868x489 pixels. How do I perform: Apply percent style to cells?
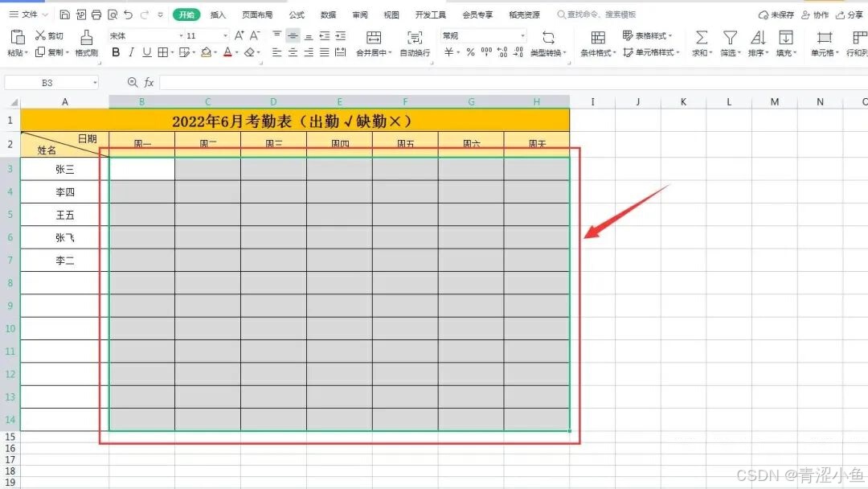470,52
